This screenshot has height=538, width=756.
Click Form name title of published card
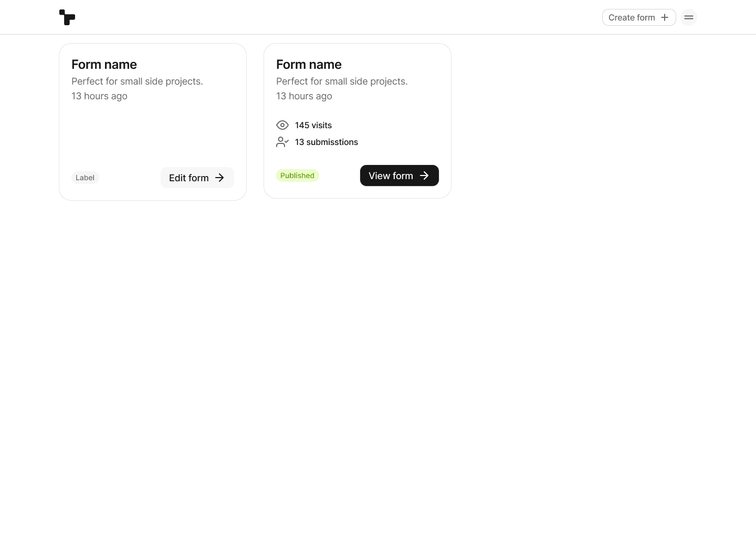point(309,65)
